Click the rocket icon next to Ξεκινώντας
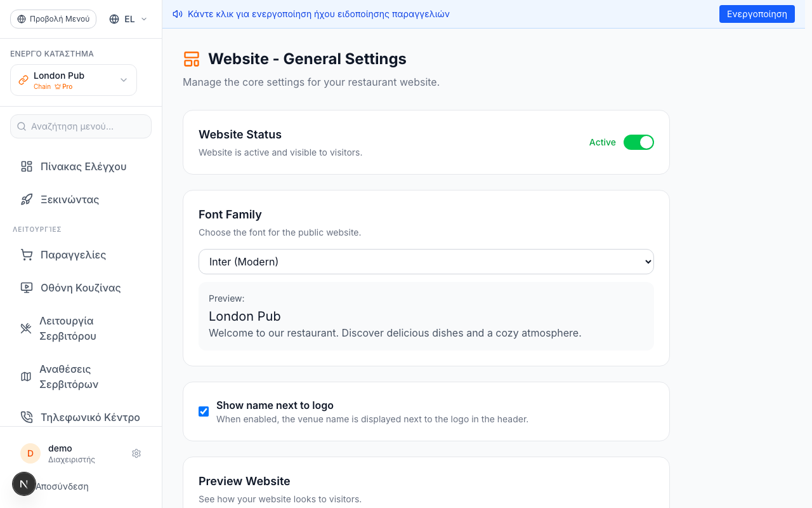Image resolution: width=812 pixels, height=508 pixels. click(27, 199)
